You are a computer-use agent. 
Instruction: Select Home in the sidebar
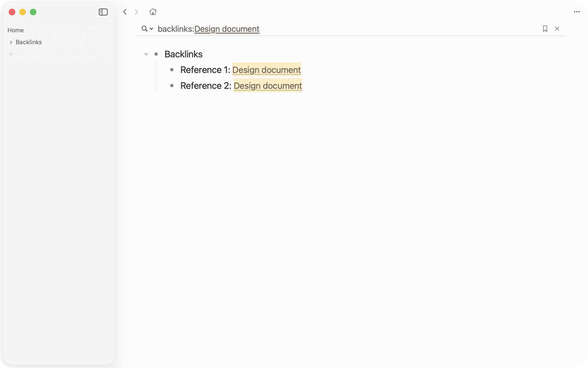pos(15,30)
